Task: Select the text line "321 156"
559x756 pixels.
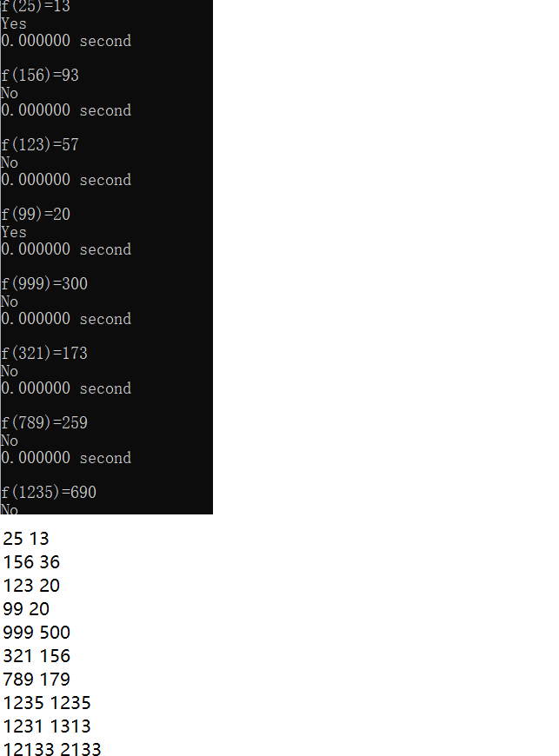Action: point(37,656)
